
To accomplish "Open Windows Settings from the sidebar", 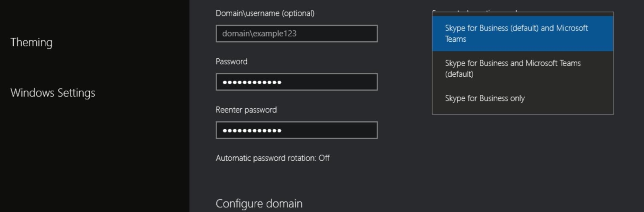I will [53, 93].
